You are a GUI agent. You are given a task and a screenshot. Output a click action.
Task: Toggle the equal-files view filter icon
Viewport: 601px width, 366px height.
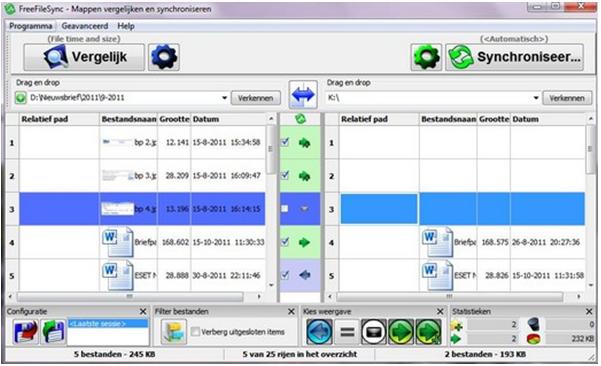coord(347,332)
